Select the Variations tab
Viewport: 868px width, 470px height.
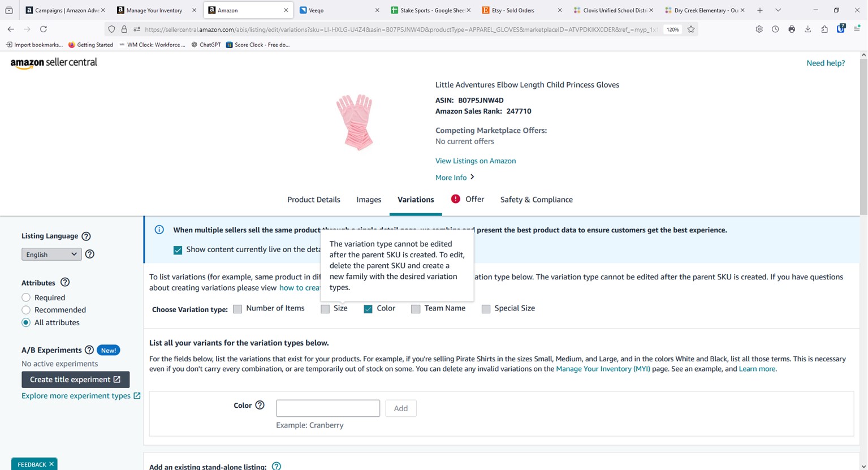(x=416, y=200)
